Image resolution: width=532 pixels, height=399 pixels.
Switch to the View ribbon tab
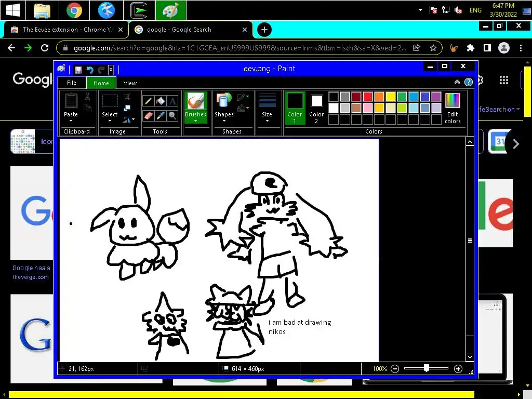point(130,83)
